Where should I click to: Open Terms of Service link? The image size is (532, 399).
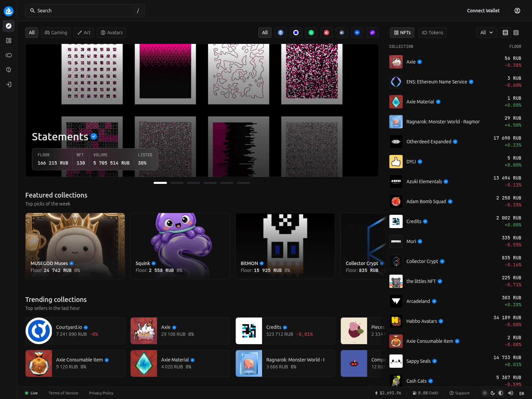64,393
